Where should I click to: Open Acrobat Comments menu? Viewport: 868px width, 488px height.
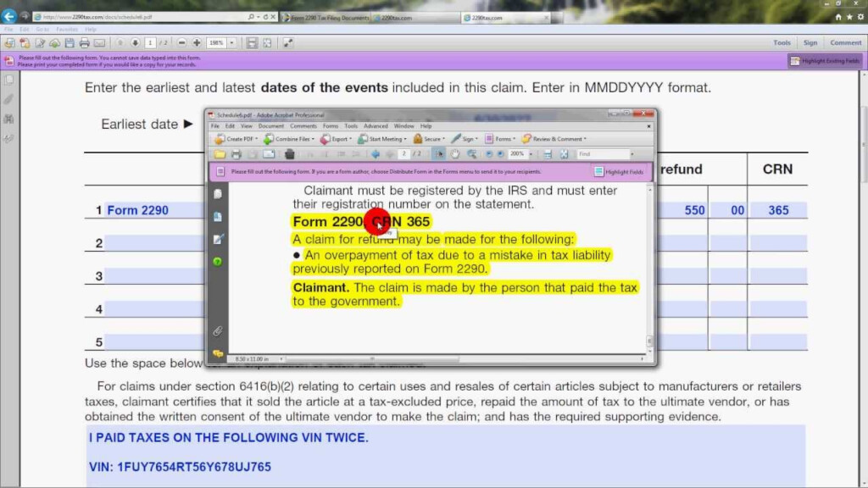tap(303, 126)
